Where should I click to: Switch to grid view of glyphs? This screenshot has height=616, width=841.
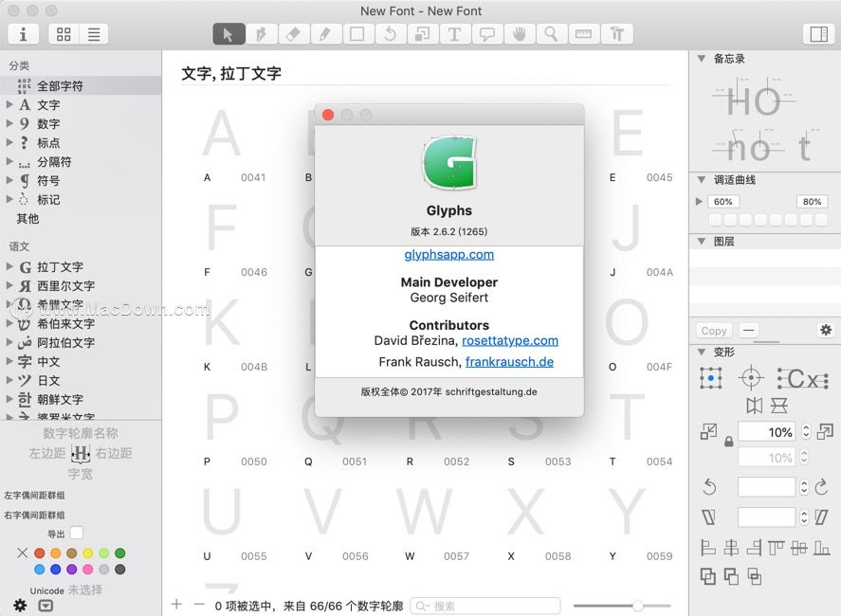coord(64,34)
